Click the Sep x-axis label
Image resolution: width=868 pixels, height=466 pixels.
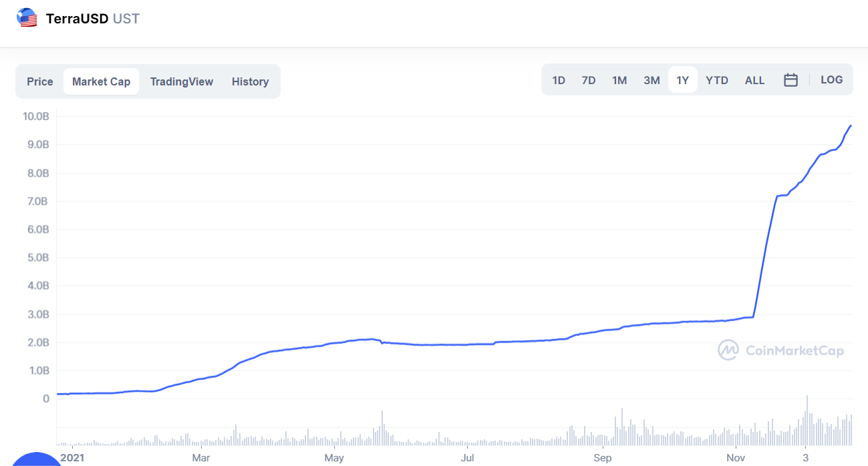603,457
